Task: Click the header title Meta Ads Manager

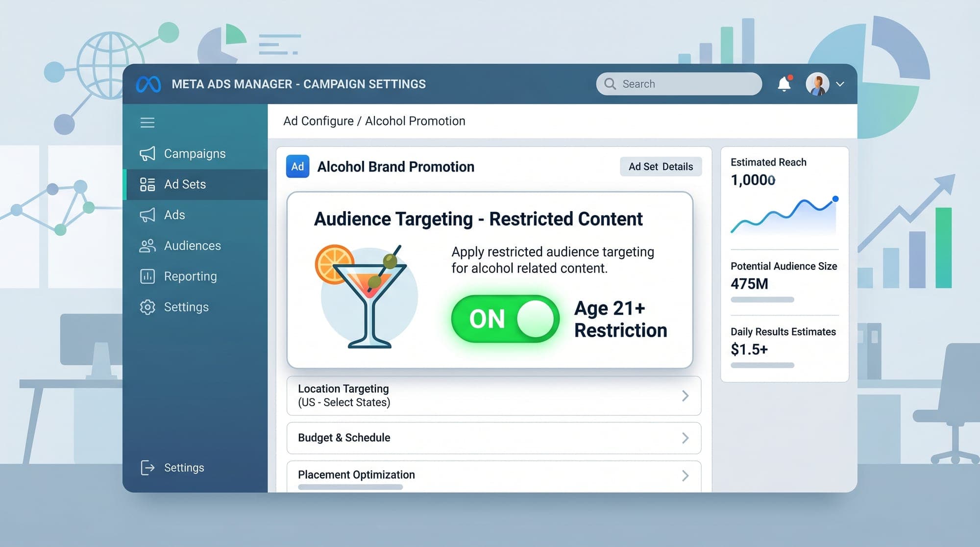Action: (x=298, y=84)
